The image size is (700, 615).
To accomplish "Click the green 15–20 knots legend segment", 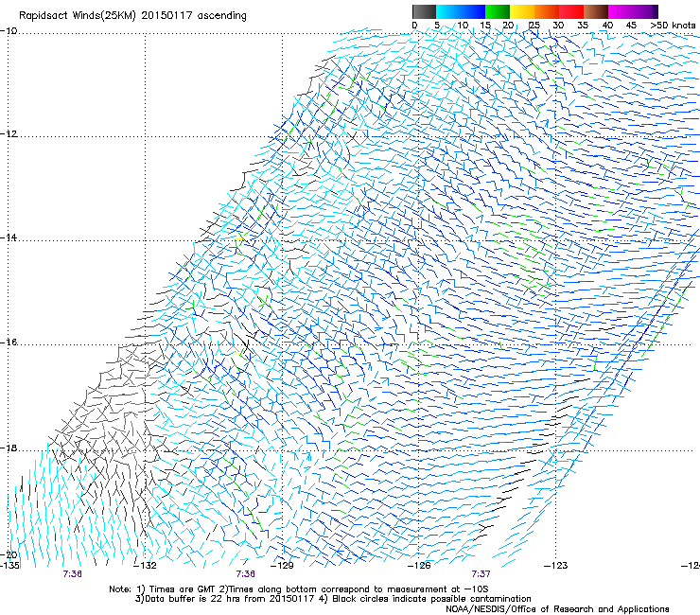I will (498, 11).
